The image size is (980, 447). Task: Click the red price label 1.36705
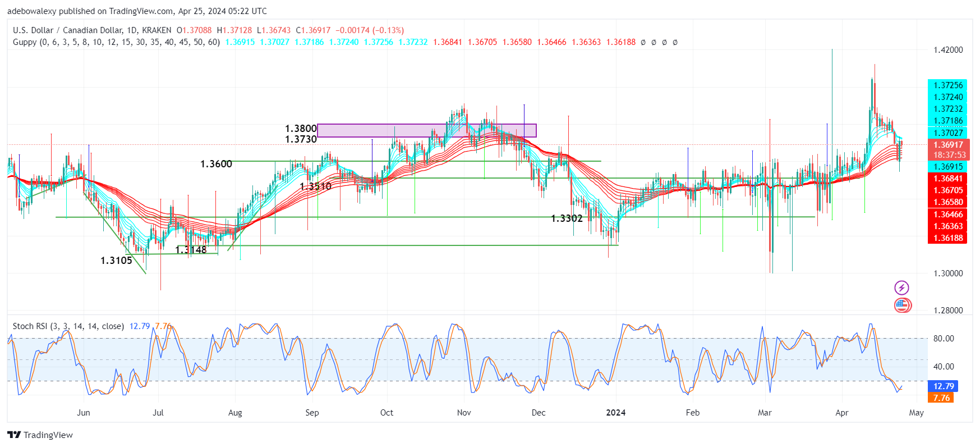click(947, 190)
